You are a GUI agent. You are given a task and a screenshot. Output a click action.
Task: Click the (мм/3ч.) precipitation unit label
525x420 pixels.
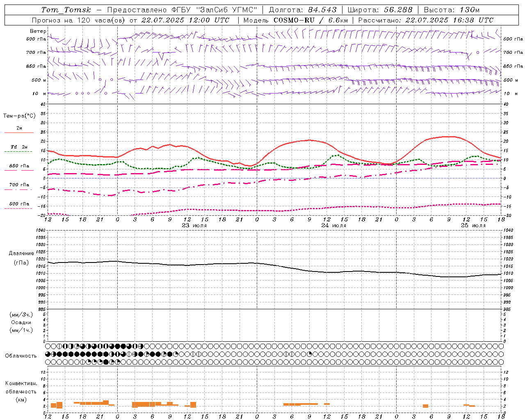tap(21, 315)
